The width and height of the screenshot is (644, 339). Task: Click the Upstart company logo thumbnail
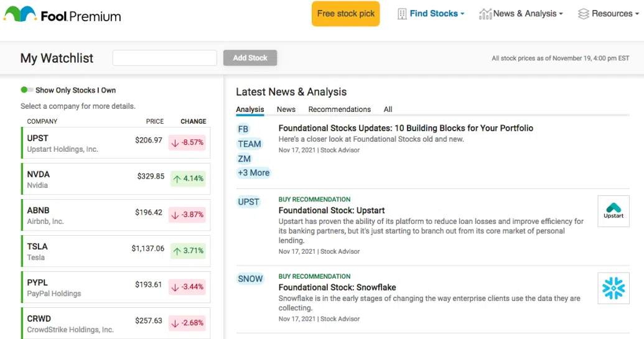(x=613, y=211)
